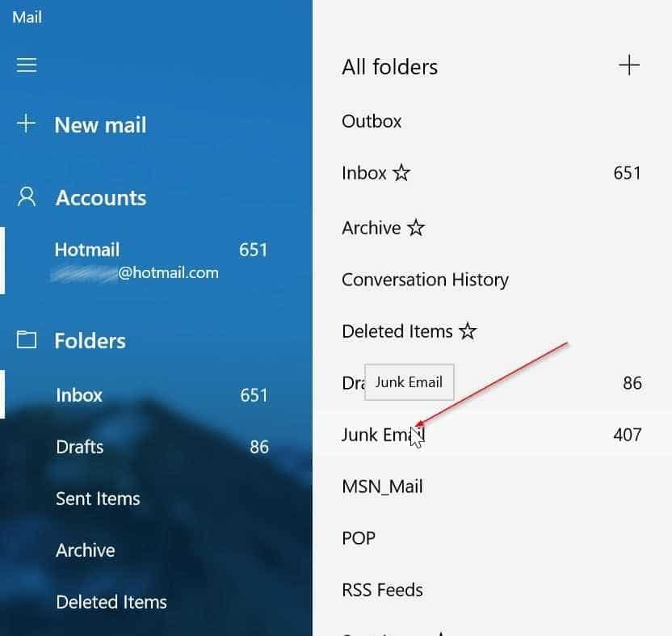Toggle favorite star next to Archive
The width and height of the screenshot is (672, 636).
pos(416,228)
